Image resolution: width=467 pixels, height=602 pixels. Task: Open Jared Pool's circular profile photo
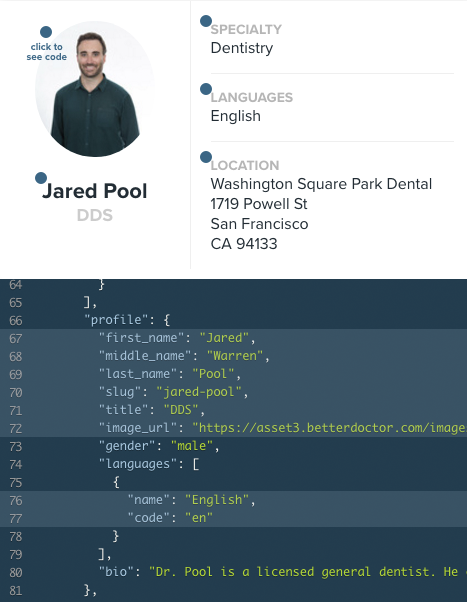[95, 89]
